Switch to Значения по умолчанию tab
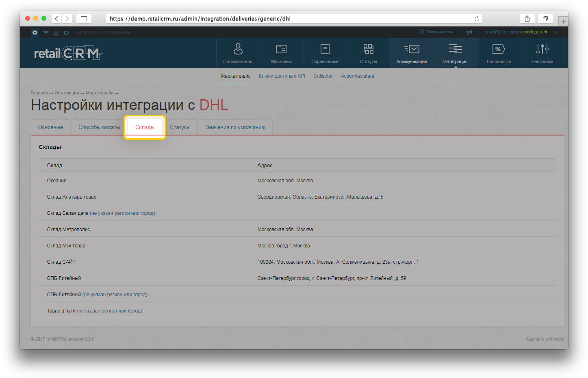Screen dimensions: 588x378 [235, 127]
